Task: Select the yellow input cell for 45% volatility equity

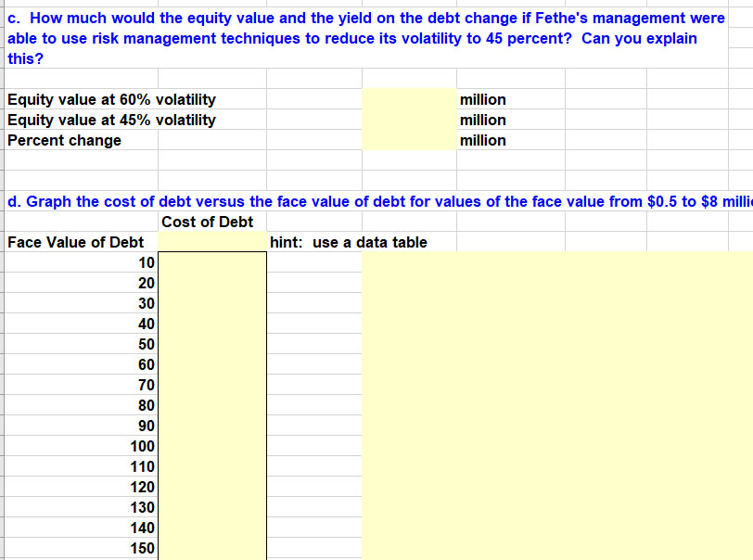Action: pyautogui.click(x=409, y=119)
